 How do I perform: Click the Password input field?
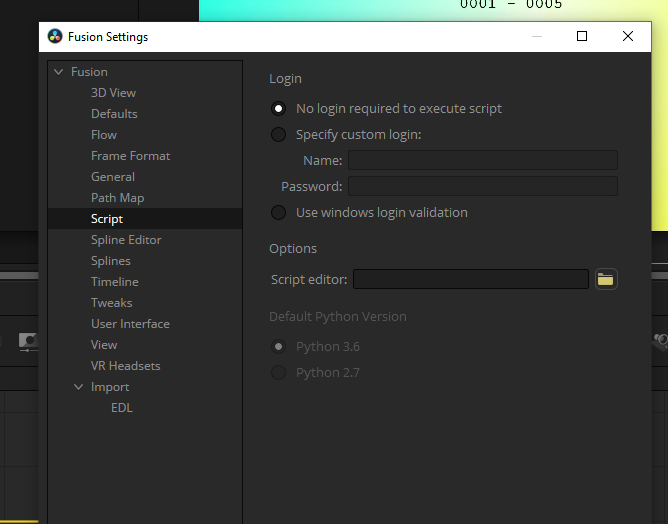pos(483,186)
